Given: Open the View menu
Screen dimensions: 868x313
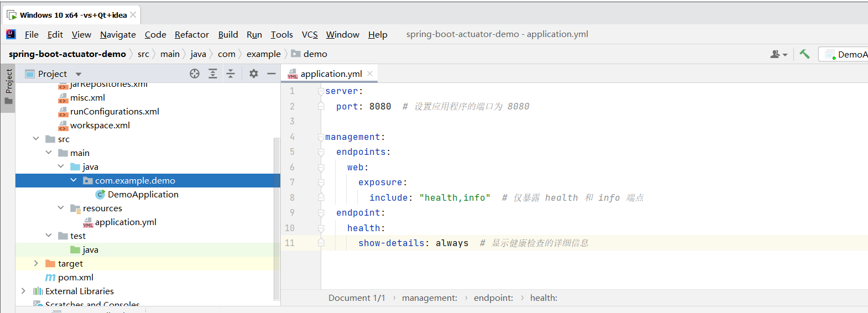Looking at the screenshot, I should click(81, 34).
